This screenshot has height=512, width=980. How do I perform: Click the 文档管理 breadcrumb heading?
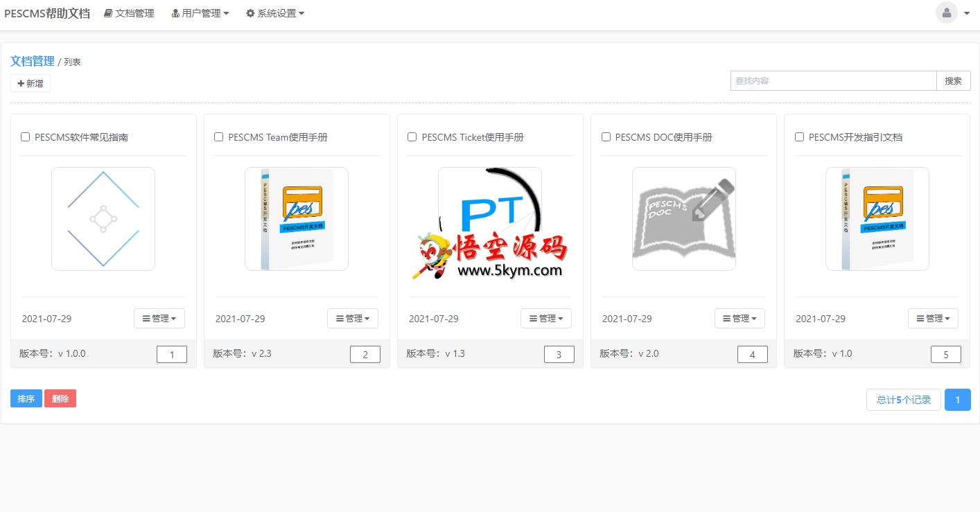tap(33, 61)
